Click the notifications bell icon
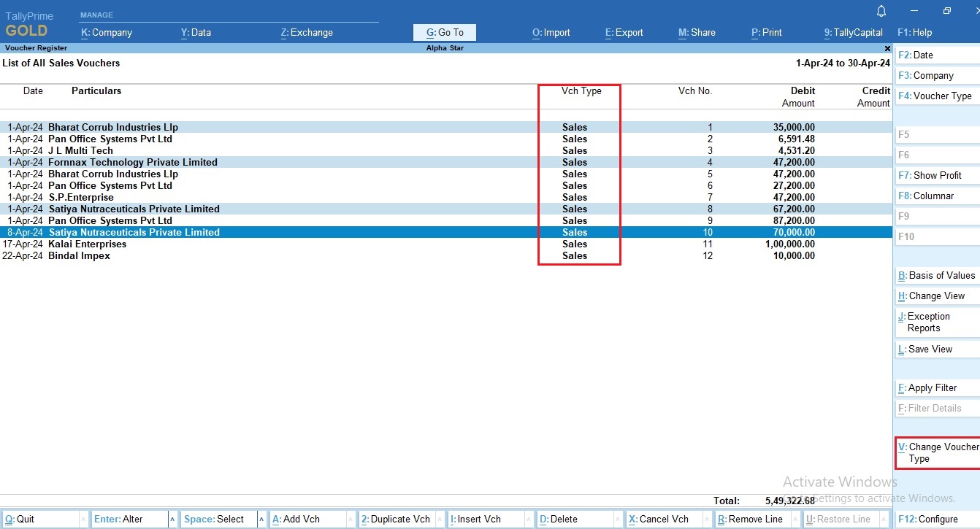Image resolution: width=980 pixels, height=529 pixels. point(881,11)
